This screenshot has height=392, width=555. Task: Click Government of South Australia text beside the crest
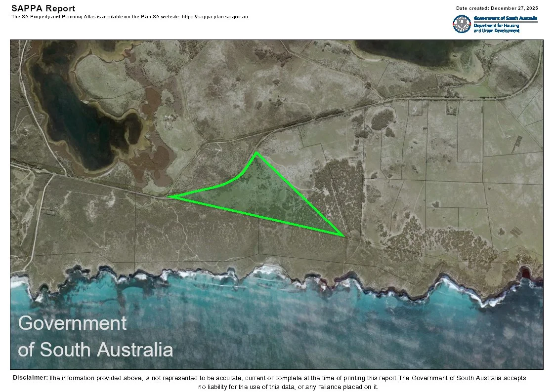[x=505, y=18]
